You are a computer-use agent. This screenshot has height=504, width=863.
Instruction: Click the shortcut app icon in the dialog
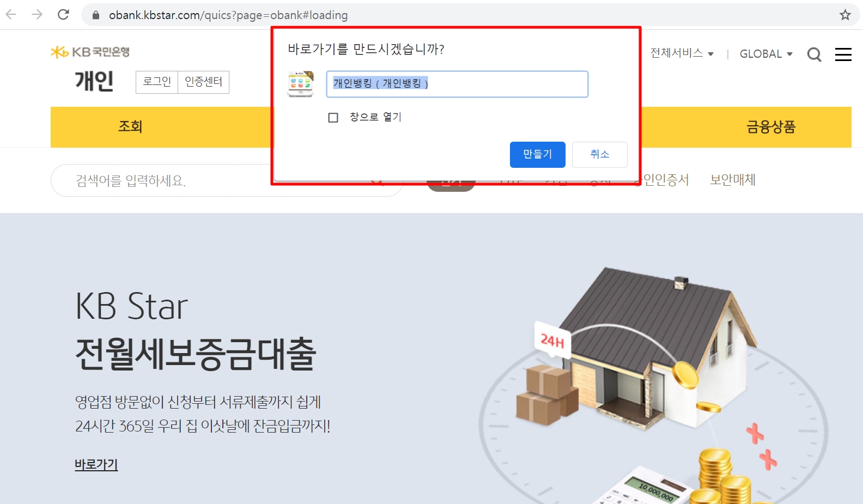[301, 84]
